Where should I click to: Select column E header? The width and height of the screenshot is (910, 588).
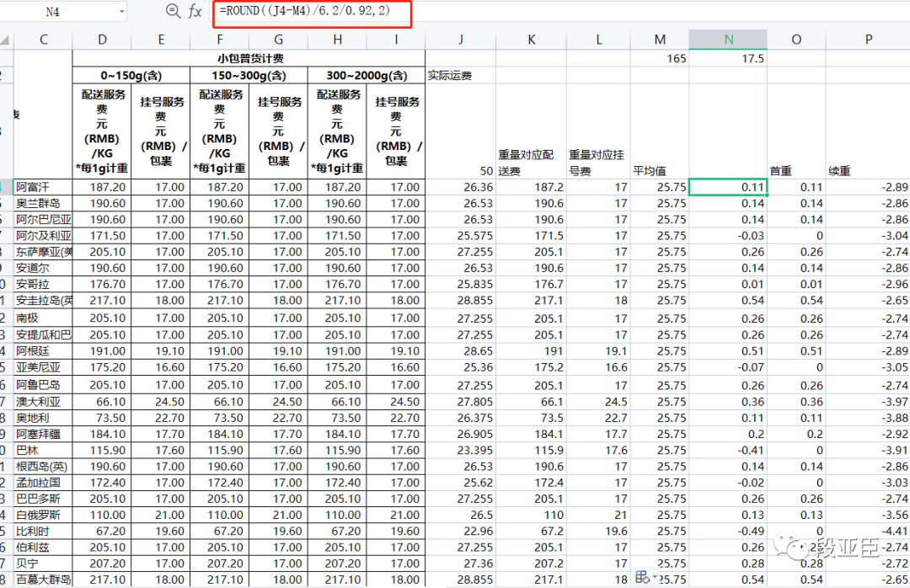(x=161, y=40)
